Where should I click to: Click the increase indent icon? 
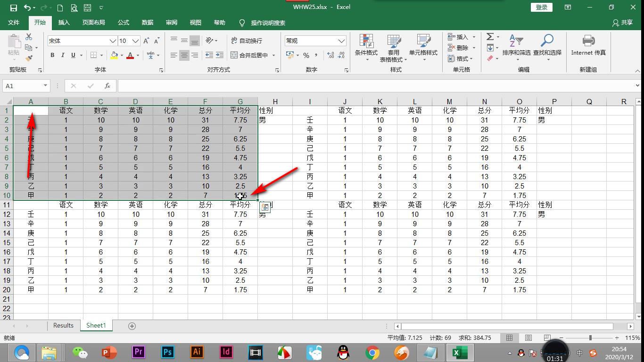220,55
